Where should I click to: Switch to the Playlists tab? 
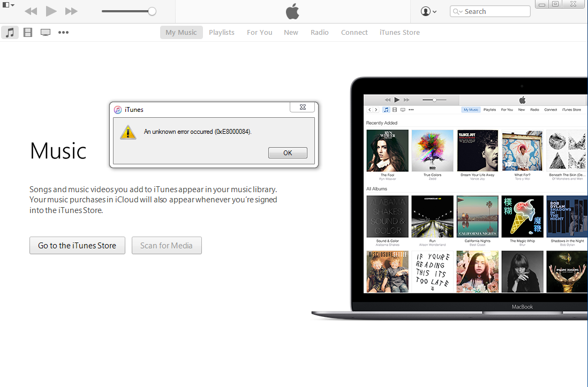[x=222, y=32]
